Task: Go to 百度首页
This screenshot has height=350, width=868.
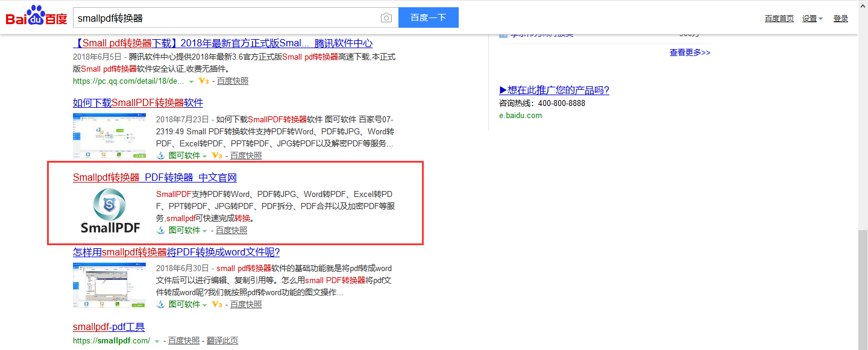Action: (x=779, y=19)
